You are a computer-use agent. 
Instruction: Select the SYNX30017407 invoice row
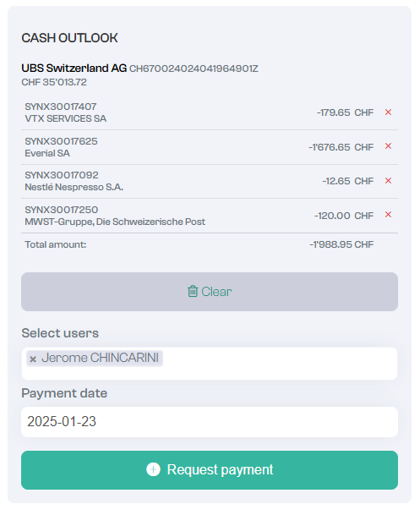tap(210, 112)
